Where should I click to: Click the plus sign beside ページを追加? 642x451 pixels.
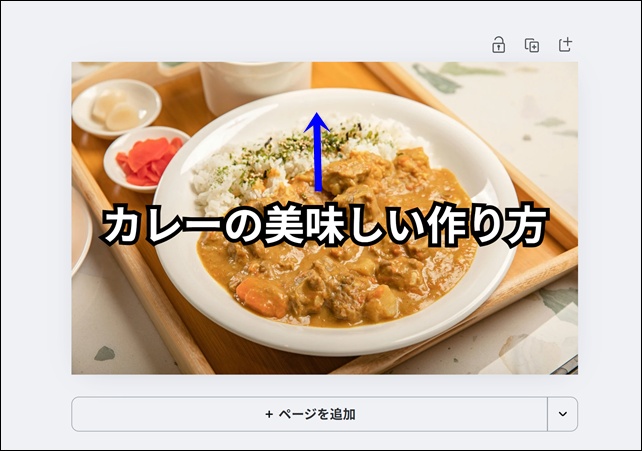coord(269,414)
